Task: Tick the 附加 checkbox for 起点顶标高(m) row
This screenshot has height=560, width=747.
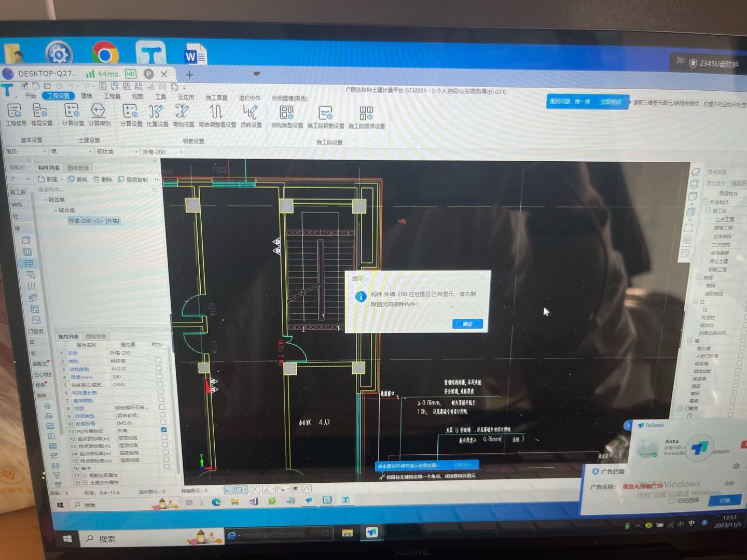Action: click(x=164, y=437)
